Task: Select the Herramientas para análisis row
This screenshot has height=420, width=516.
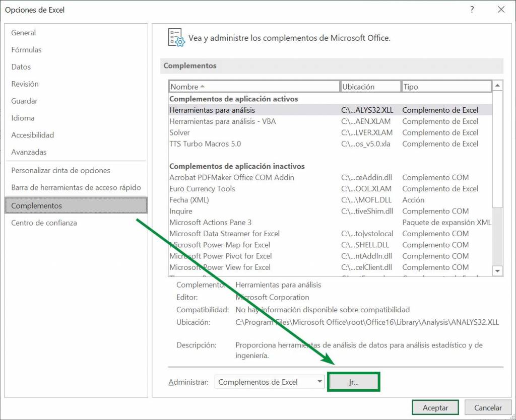Action: [331, 110]
